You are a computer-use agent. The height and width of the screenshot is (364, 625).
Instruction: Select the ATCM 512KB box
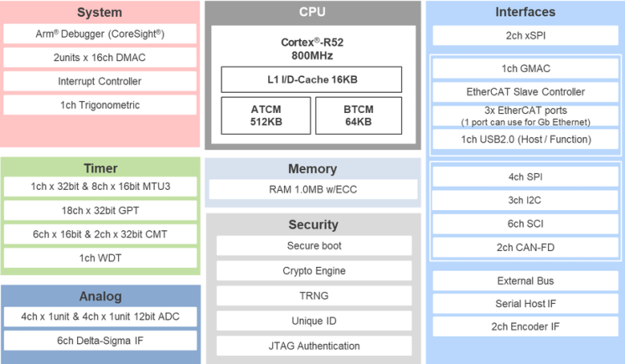click(x=264, y=115)
